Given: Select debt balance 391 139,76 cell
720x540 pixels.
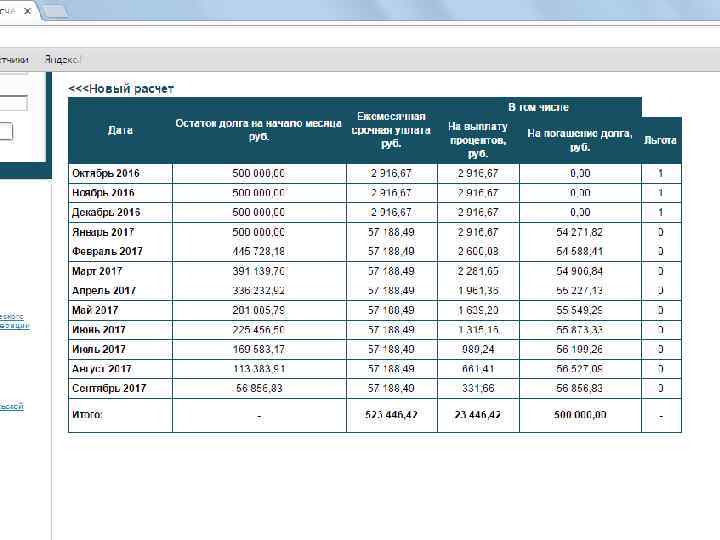Looking at the screenshot, I should (x=259, y=271).
